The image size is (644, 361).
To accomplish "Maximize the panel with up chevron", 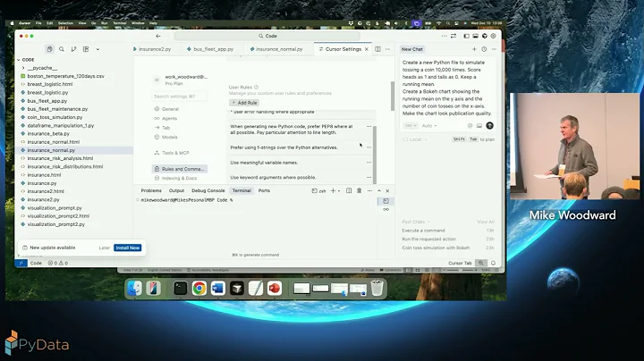I will coord(379,190).
